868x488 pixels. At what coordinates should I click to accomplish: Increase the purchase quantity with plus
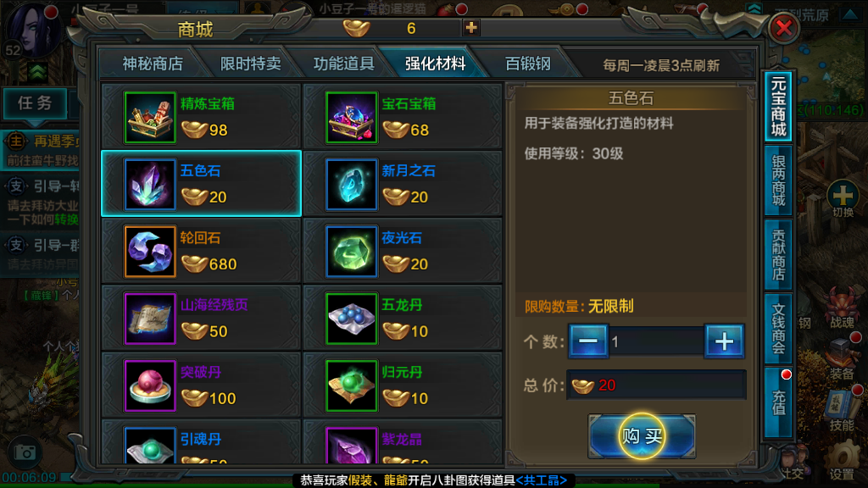[724, 341]
